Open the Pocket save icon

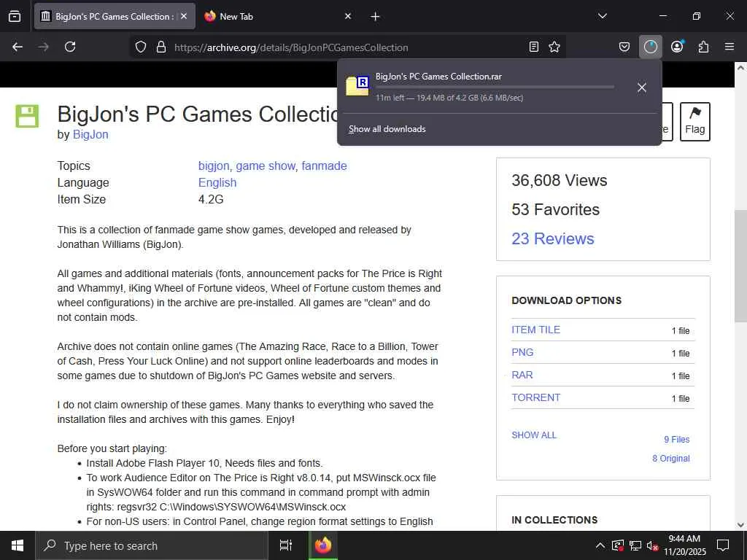tap(624, 47)
